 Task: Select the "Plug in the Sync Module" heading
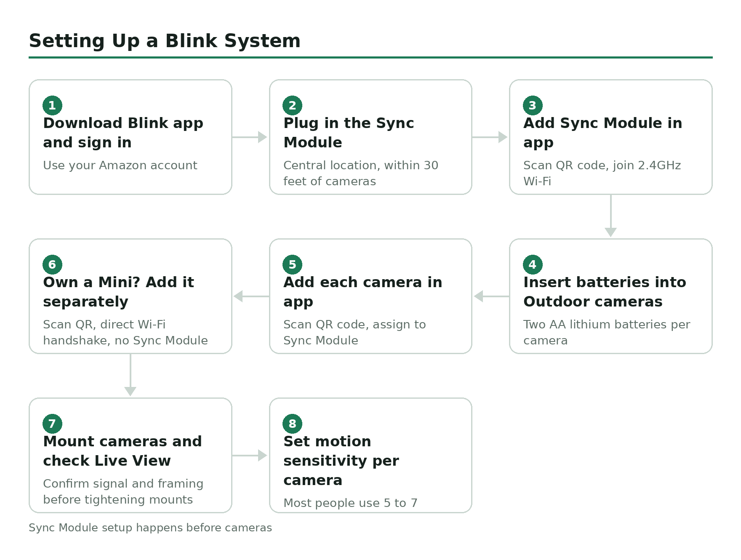click(x=349, y=133)
